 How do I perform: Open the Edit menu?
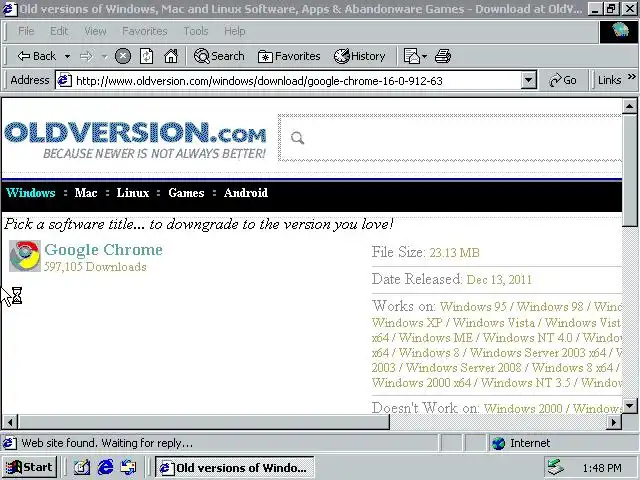coord(59,31)
